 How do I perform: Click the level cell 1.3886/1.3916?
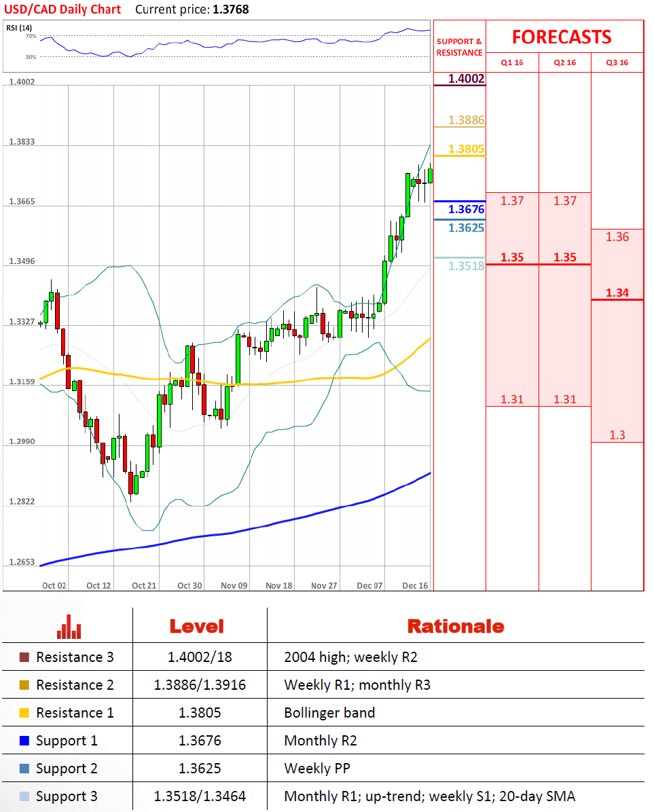[200, 685]
